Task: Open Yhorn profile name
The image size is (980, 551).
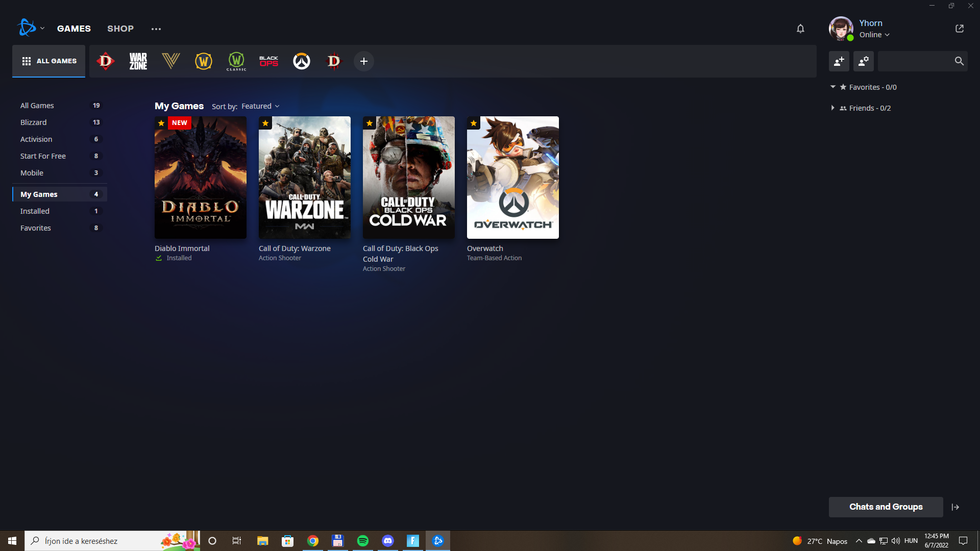Action: point(871,23)
